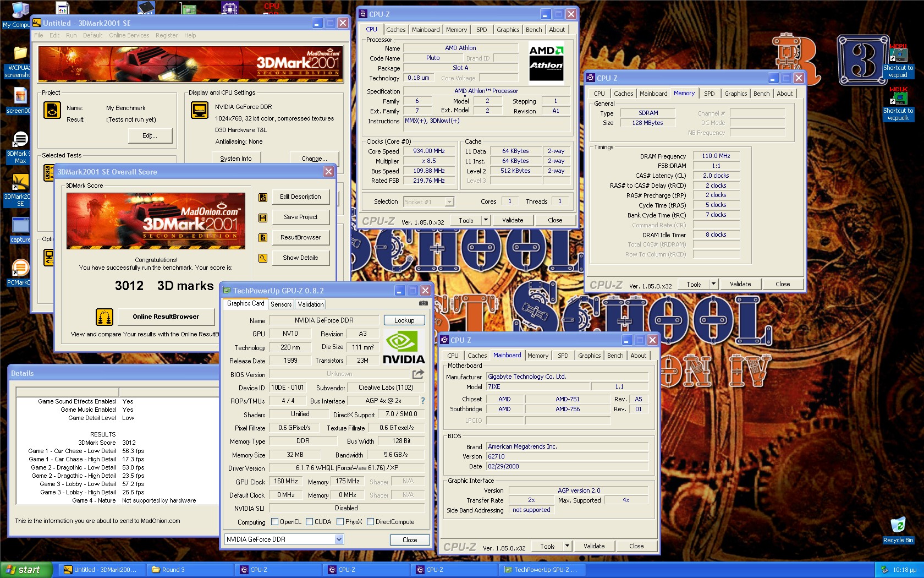924x578 pixels.
Task: Click the 'Gigabyte Technology Co. Ltd.' manufacturer field
Action: click(567, 377)
